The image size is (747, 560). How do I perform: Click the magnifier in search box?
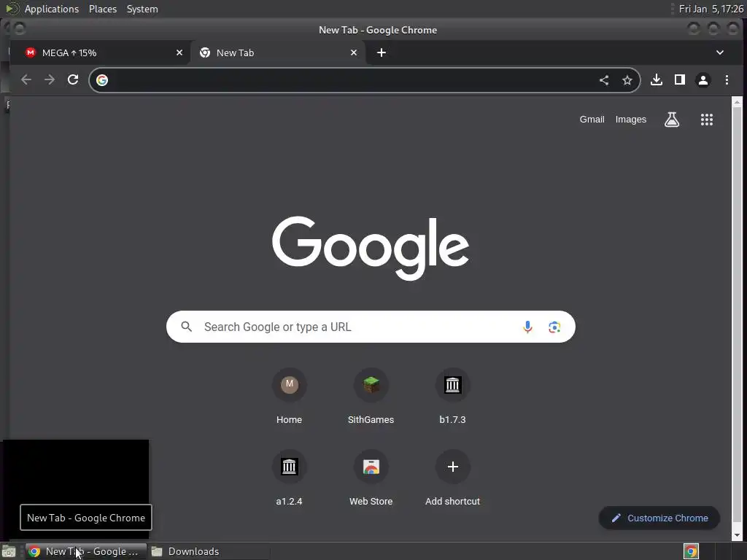click(x=187, y=327)
